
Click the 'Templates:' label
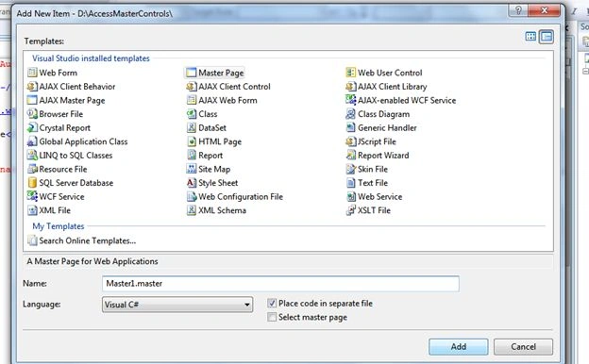tap(44, 41)
